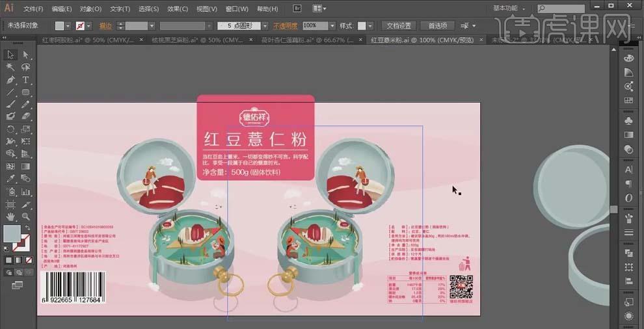Select the Hand tool
Image resolution: width=644 pixels, height=329 pixels.
(10, 216)
